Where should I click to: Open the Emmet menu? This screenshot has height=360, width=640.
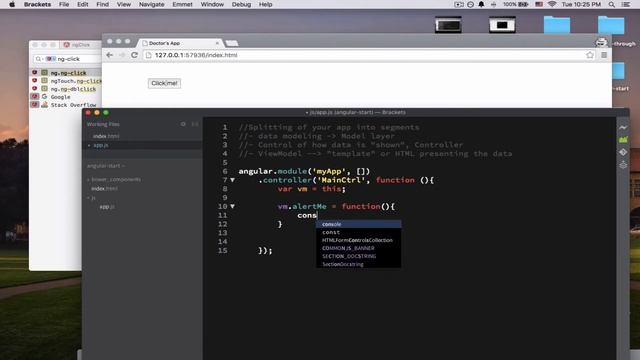(x=182, y=4)
